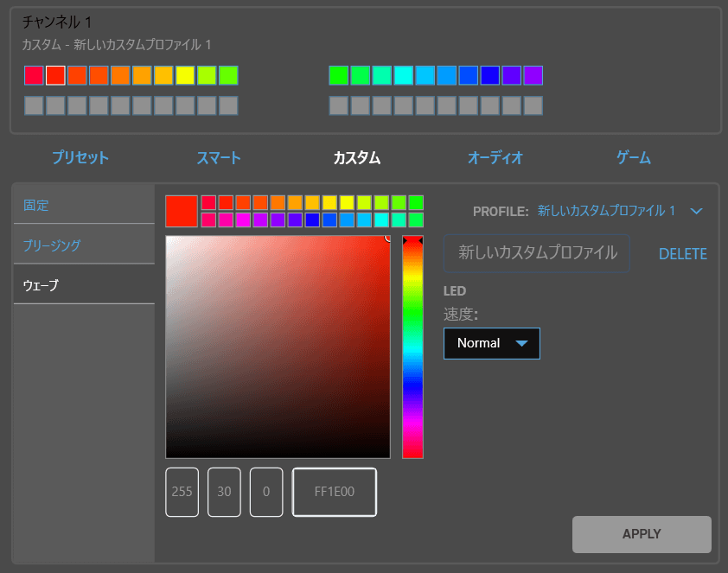The image size is (728, 573).
Task: Pick cyan eleventh swatch in palette bottom row
Action: [381, 220]
